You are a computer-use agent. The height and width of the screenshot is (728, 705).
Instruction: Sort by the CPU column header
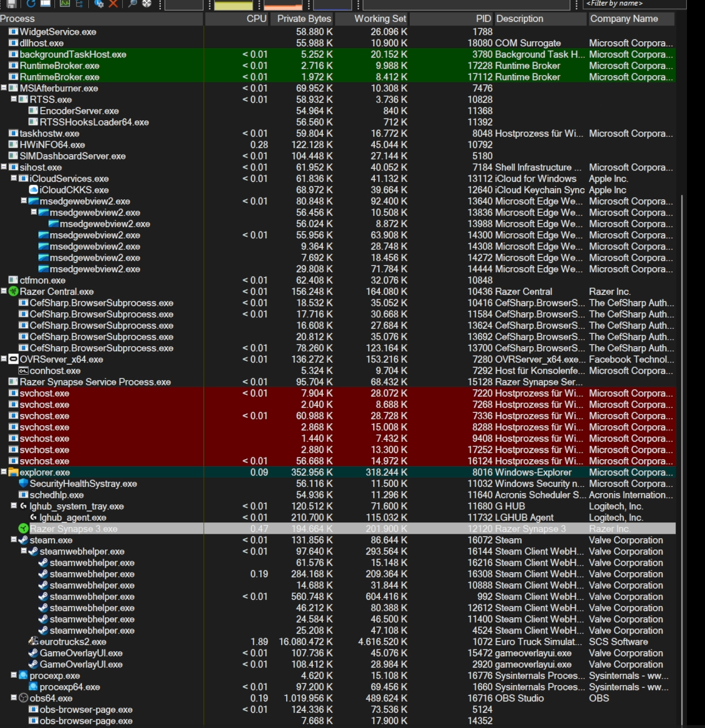pyautogui.click(x=237, y=19)
